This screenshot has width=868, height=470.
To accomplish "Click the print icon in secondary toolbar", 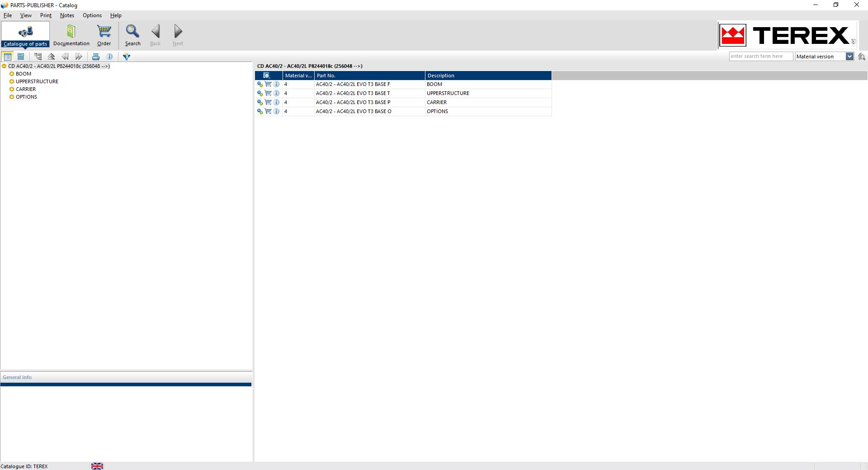I will coord(96,57).
